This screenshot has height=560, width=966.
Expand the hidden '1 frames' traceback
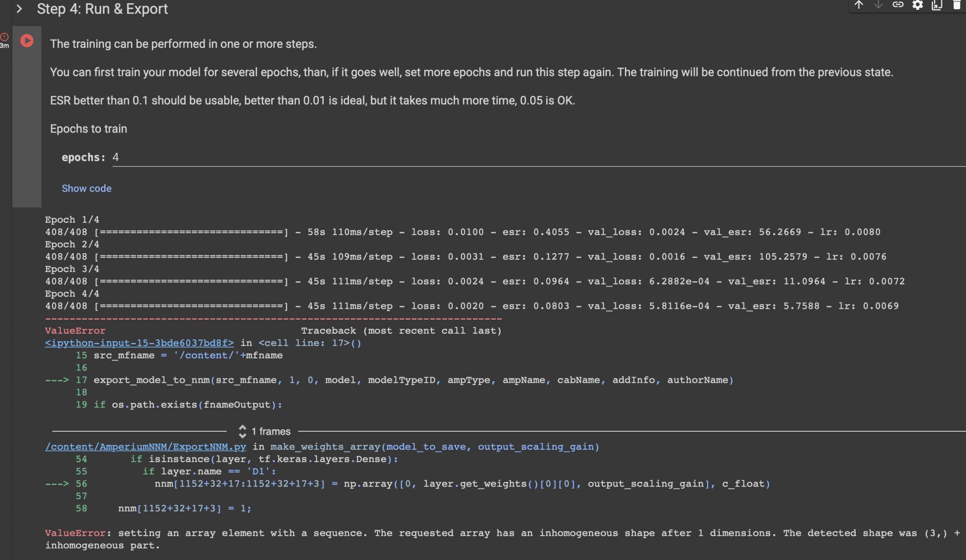coord(265,431)
